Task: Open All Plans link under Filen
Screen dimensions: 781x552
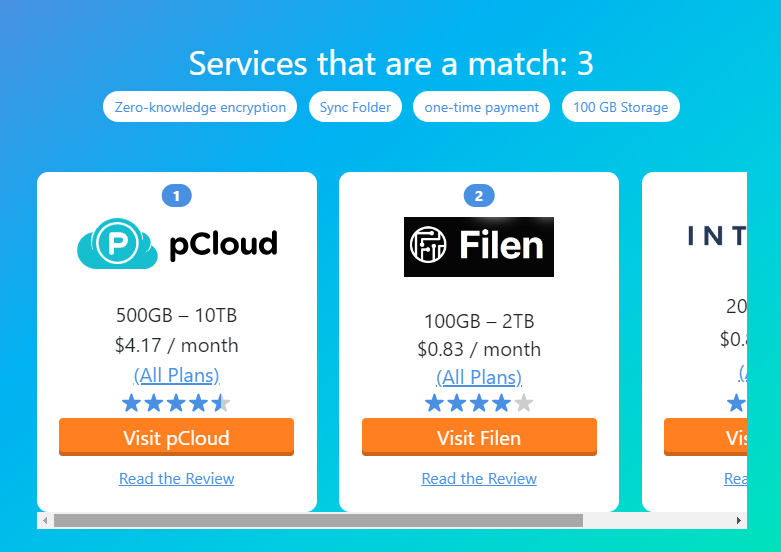Action: [x=478, y=378]
